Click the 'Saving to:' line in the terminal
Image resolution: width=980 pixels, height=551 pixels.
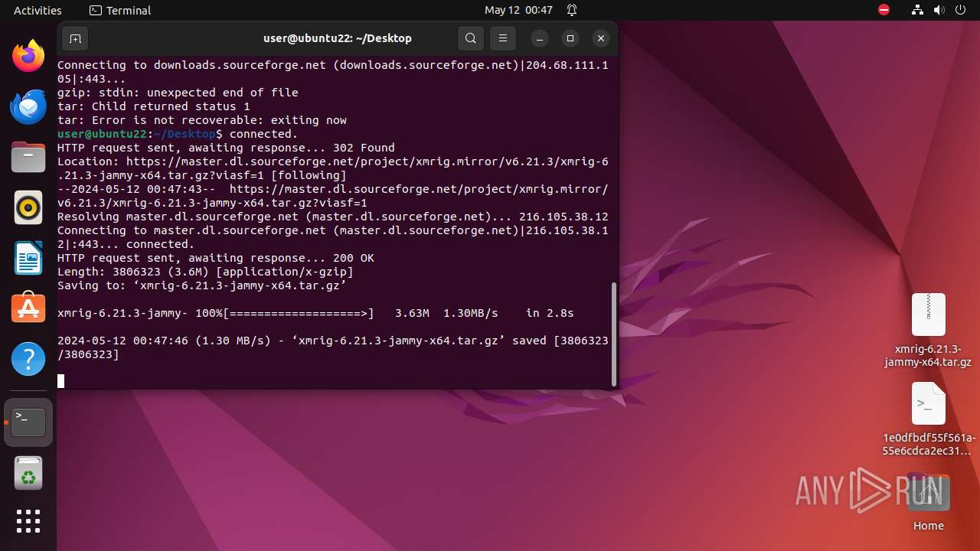(202, 285)
